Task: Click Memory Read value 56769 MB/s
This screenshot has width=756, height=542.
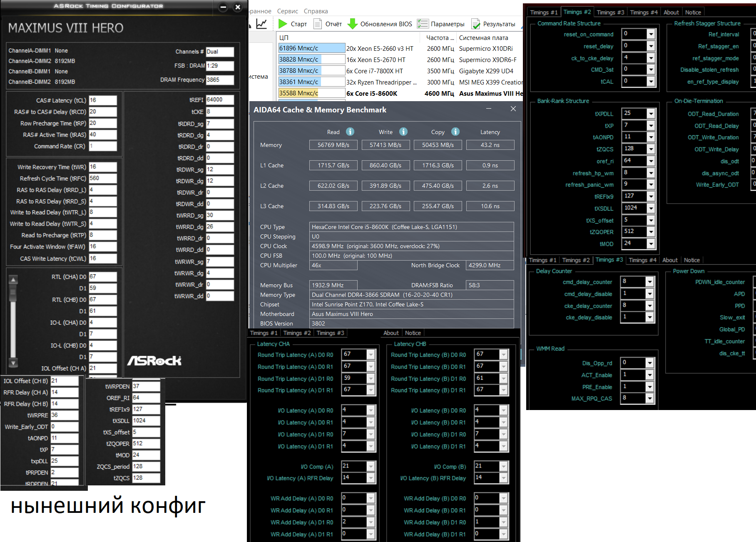Action: click(333, 145)
